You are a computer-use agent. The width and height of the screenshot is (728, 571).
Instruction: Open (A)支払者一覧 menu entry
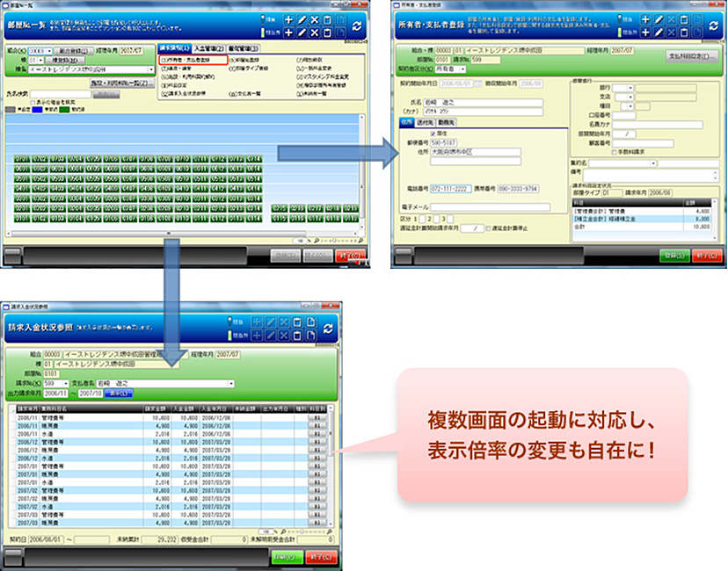point(244,93)
